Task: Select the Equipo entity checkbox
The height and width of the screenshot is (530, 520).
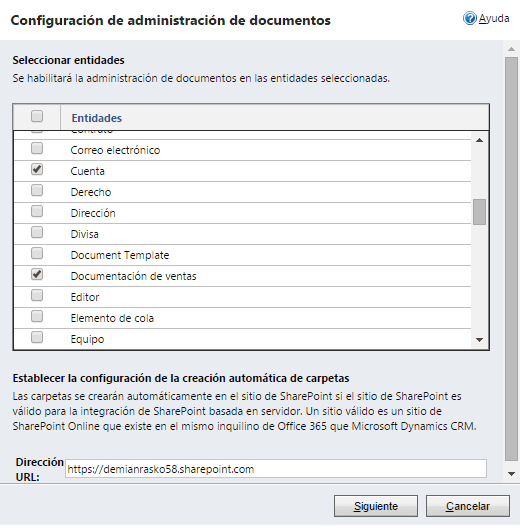Action: [37, 337]
